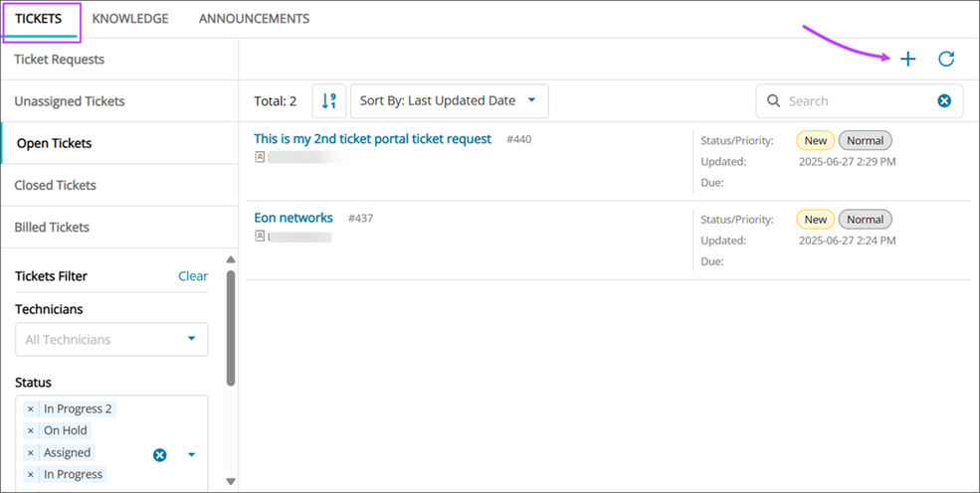
Task: Open the Announcements tab
Action: coord(254,19)
